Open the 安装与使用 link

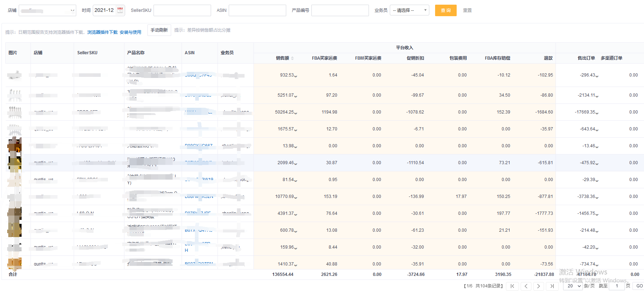click(131, 32)
